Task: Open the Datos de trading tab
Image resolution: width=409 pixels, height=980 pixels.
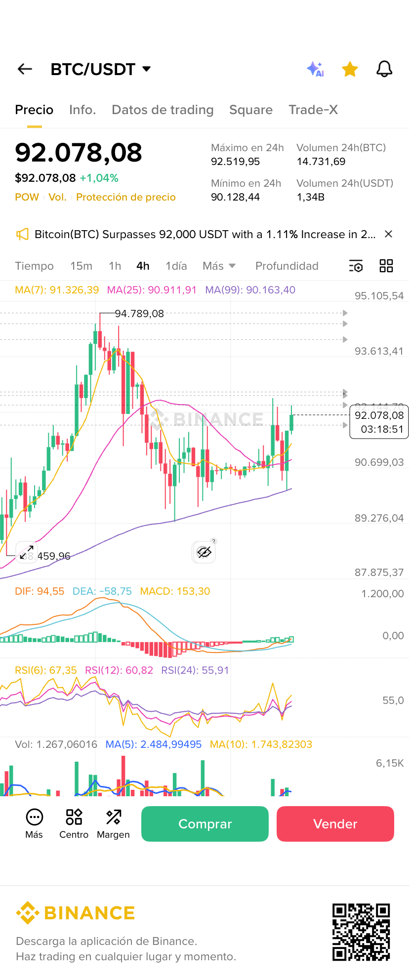Action: pyautogui.click(x=163, y=110)
